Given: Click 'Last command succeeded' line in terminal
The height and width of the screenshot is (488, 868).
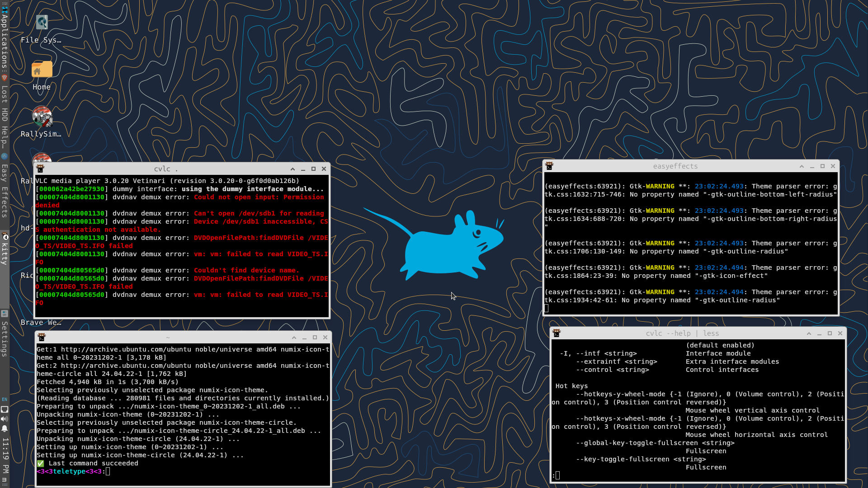Looking at the screenshot, I should [87, 463].
